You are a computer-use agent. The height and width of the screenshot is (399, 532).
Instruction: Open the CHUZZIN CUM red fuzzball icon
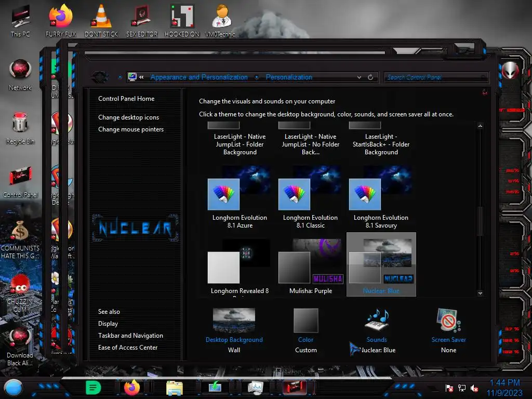[x=20, y=293]
